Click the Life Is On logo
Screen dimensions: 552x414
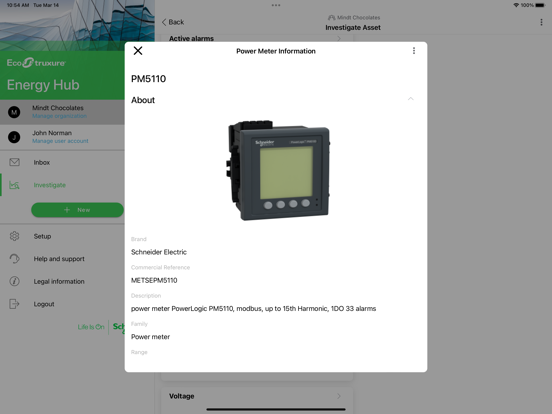point(91,327)
